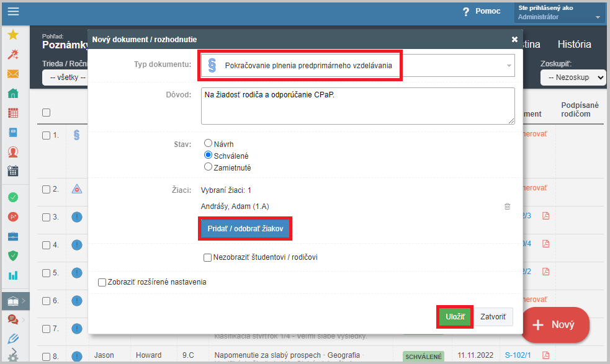Image resolution: width=610 pixels, height=364 pixels.
Task: Select the Zamietnuté status radio button
Action: tap(209, 167)
